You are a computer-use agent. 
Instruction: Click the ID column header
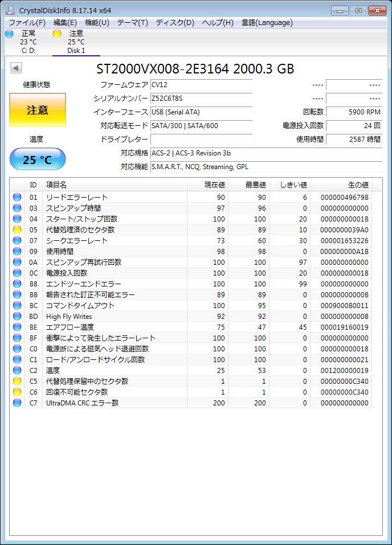coord(34,185)
